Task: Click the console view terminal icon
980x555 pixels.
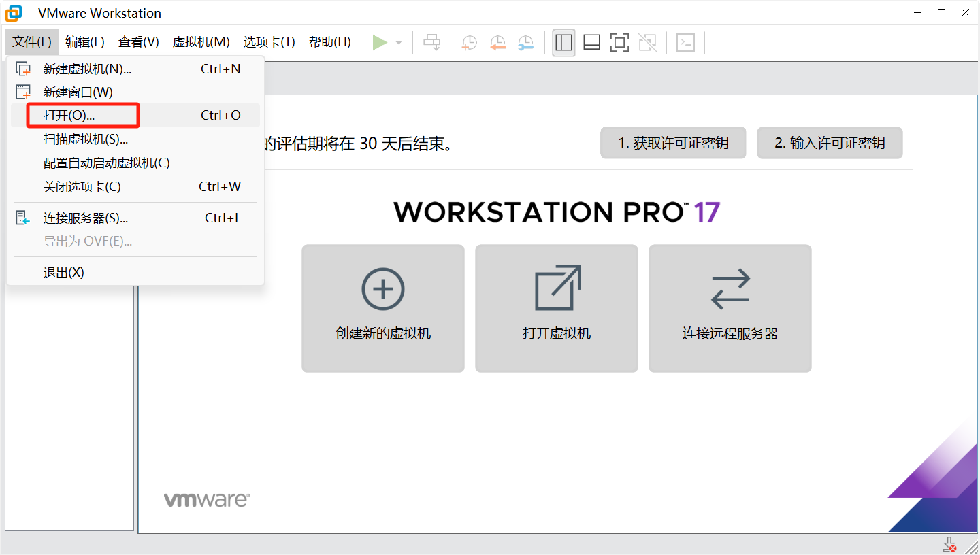Action: click(685, 42)
